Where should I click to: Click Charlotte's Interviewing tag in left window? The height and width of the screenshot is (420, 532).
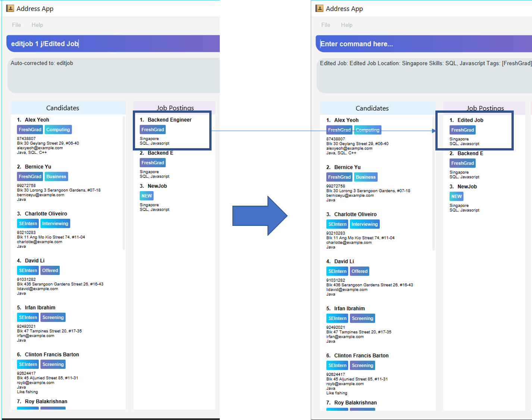(55, 224)
